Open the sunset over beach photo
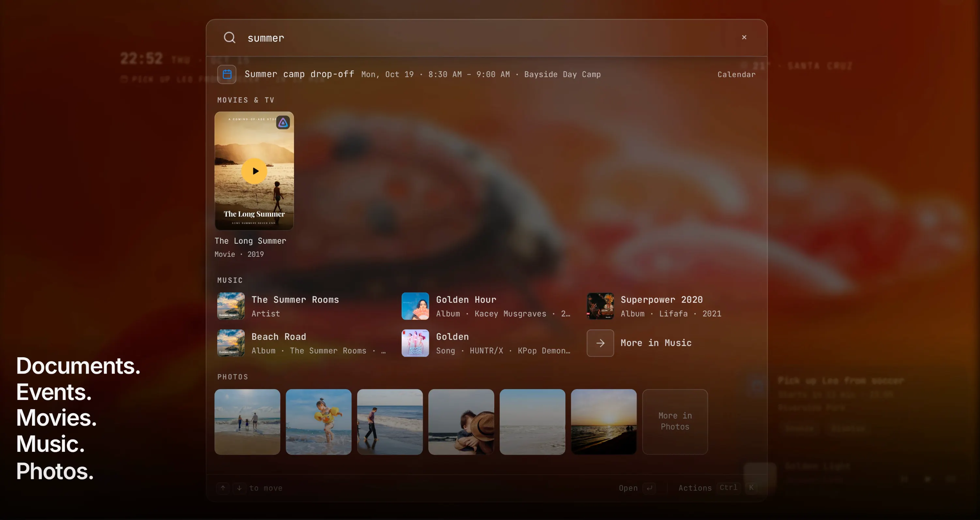 pyautogui.click(x=604, y=421)
